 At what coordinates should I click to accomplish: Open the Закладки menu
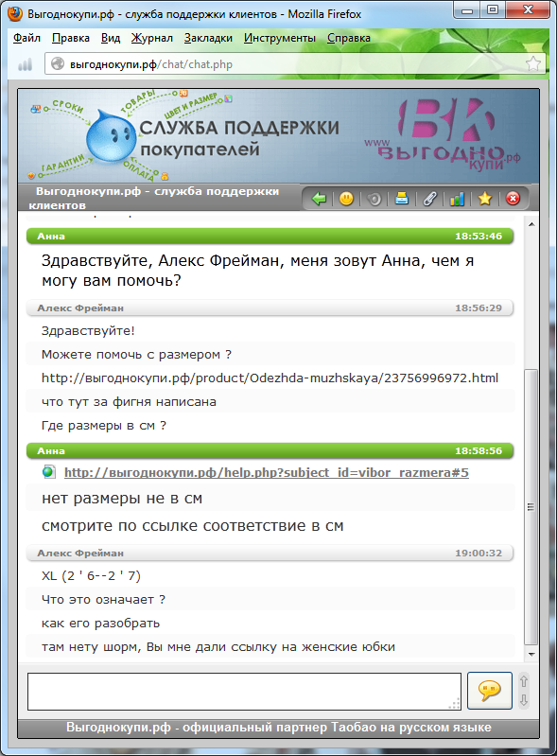[208, 38]
